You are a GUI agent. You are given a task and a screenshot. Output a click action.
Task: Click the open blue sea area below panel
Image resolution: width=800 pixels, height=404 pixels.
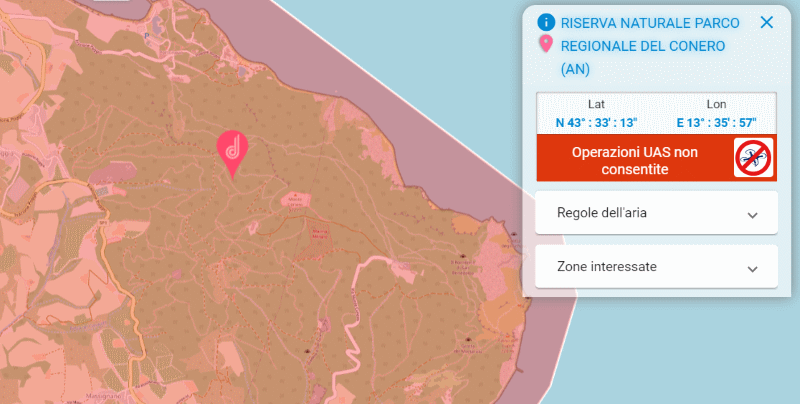[x=680, y=350]
